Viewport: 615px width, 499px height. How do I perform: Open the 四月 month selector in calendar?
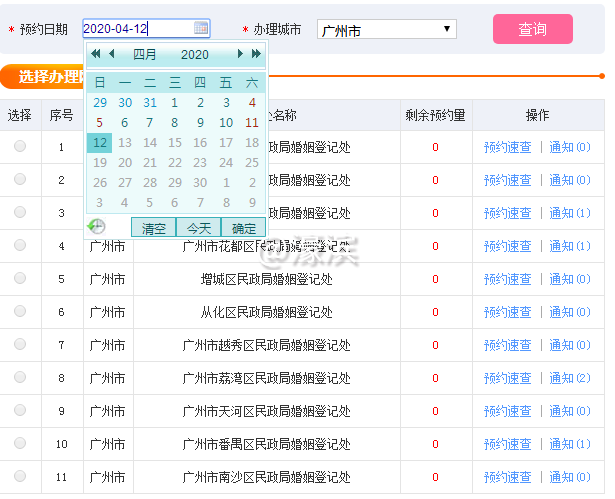tap(145, 54)
